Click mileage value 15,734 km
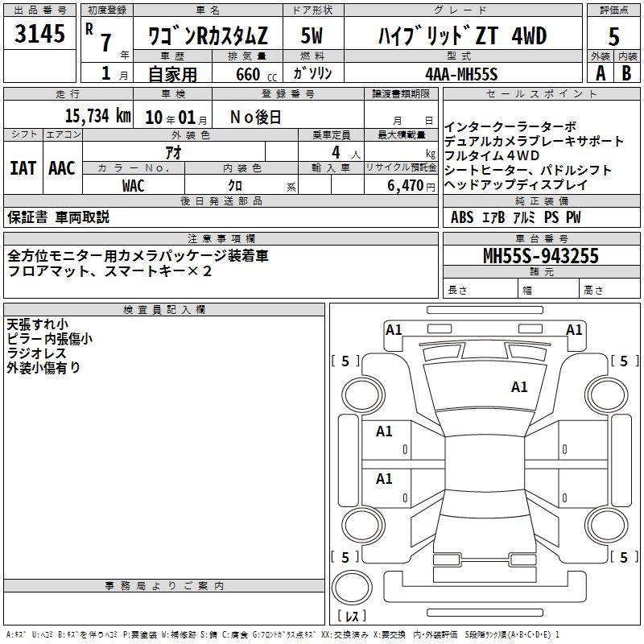644x644 pixels. [98, 116]
